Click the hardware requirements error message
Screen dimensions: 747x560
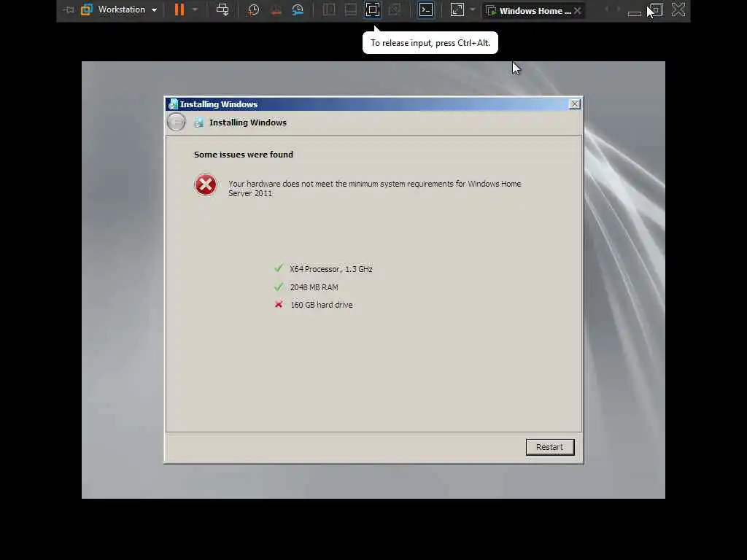374,189
